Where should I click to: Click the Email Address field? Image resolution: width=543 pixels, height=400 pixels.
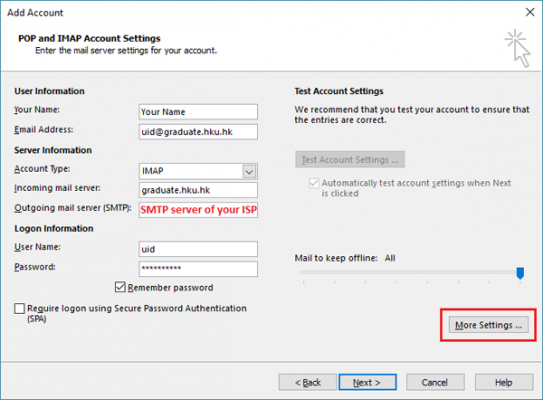click(x=198, y=132)
